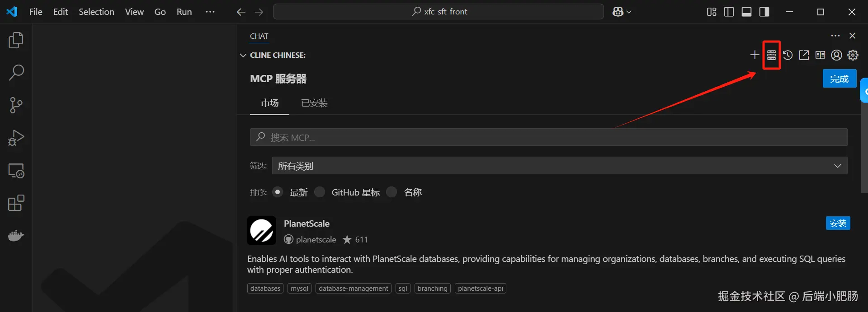This screenshot has height=312, width=868.
Task: Open the Run menu
Action: pyautogui.click(x=184, y=12)
